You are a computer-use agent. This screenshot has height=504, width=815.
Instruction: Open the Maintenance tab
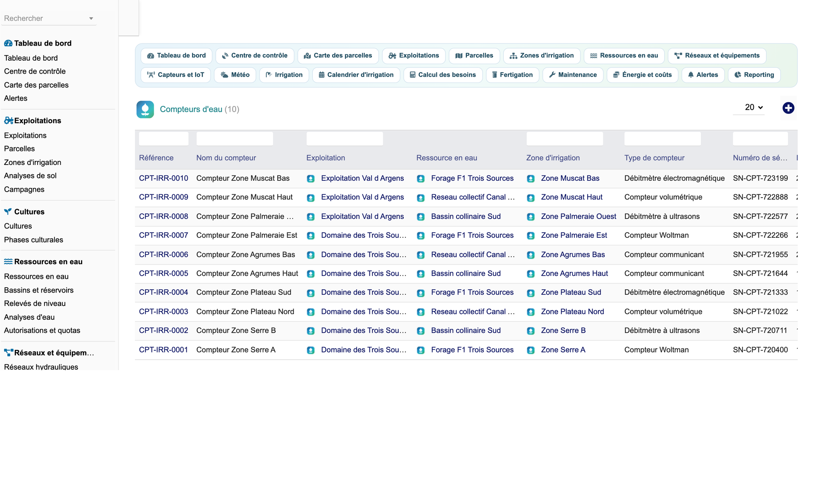573,75
